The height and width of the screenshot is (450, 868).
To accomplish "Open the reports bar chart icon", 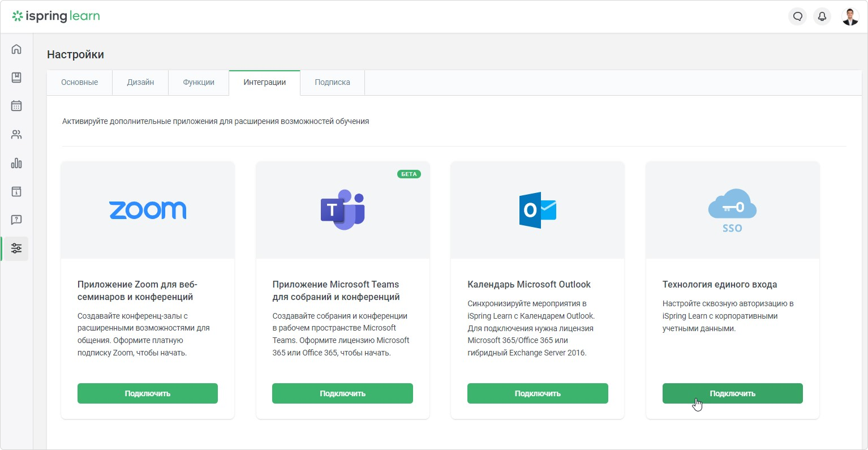I will click(16, 163).
